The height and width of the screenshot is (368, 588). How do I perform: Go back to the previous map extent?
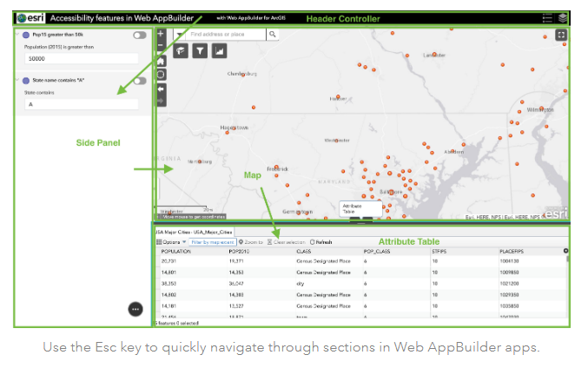161,89
